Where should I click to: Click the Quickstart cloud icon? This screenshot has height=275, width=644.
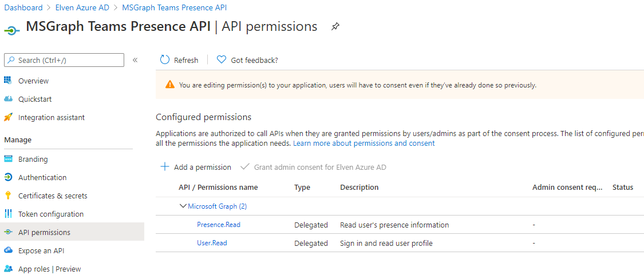point(8,99)
